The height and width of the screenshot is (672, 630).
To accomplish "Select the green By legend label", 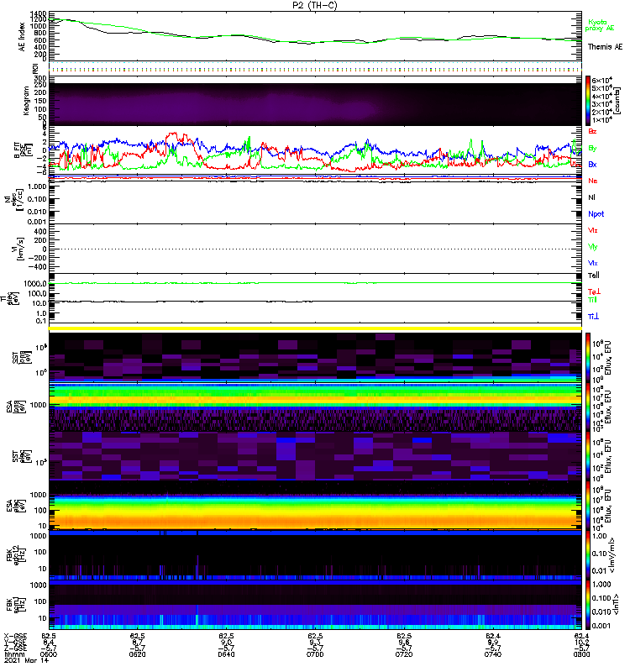I will [x=592, y=148].
